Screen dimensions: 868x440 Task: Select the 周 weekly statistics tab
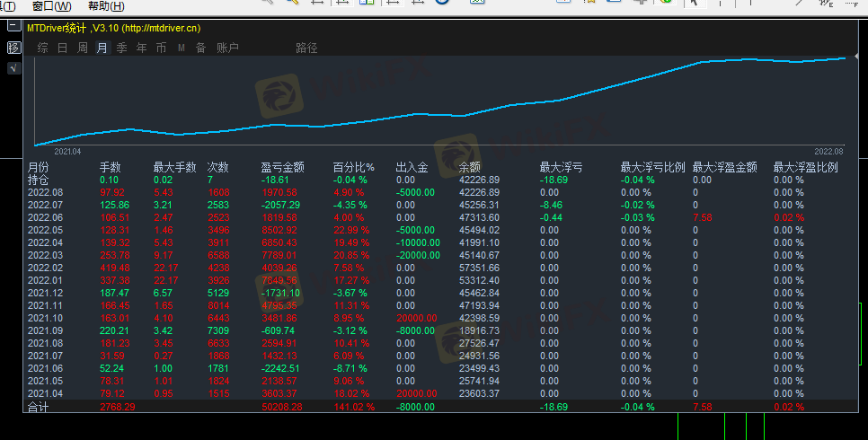(x=82, y=48)
